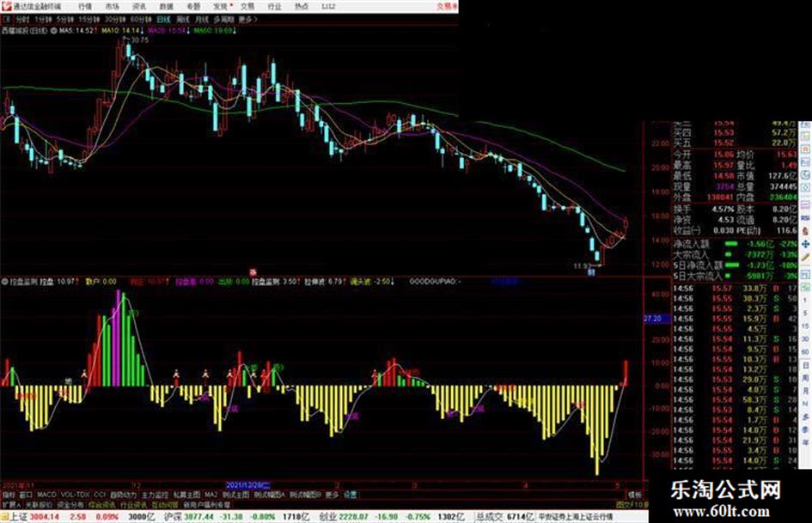This screenshot has width=812, height=523.
Task: Click the highlighted date marker 2021/12/28
Action: click(248, 485)
